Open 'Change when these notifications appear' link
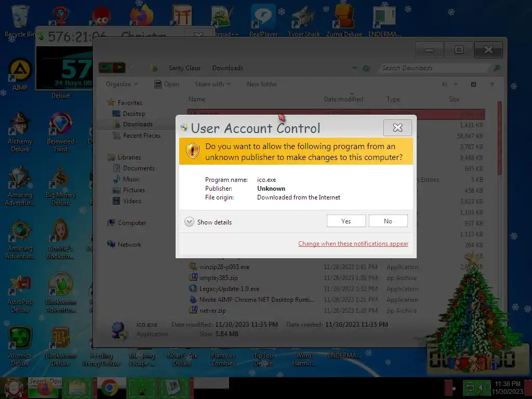532x399 pixels. tap(353, 244)
